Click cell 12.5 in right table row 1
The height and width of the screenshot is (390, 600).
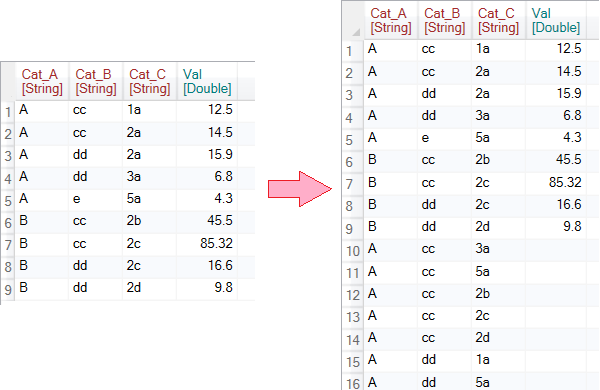tap(556, 49)
